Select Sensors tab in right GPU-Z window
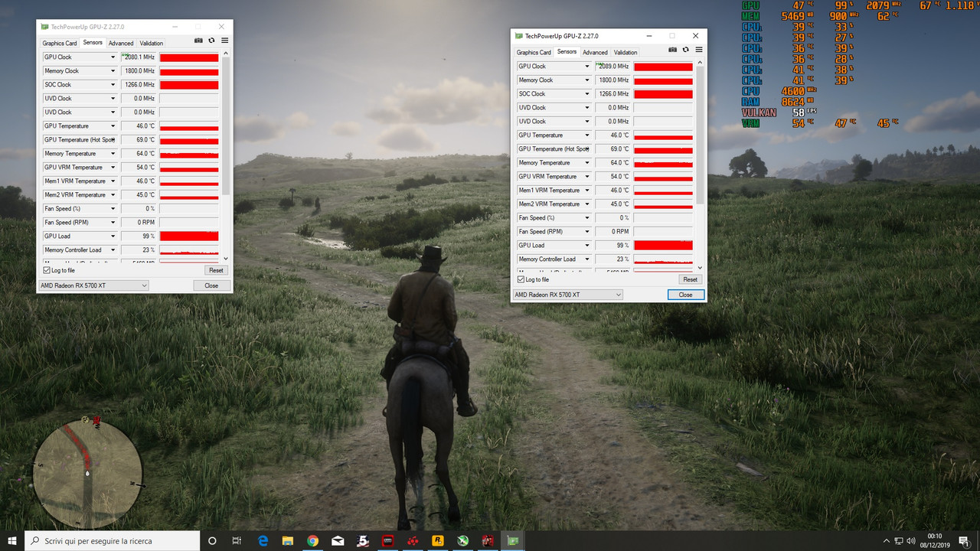Screen dimensions: 980x551 [x=567, y=52]
